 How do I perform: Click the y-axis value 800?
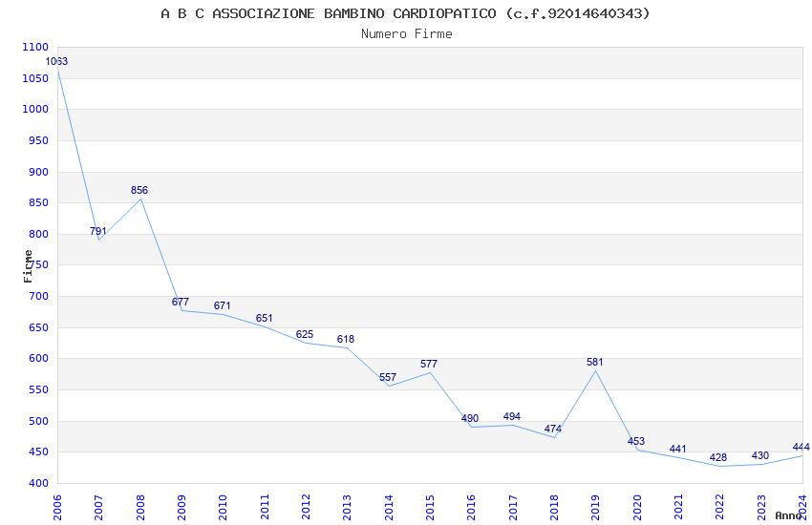[x=38, y=234]
